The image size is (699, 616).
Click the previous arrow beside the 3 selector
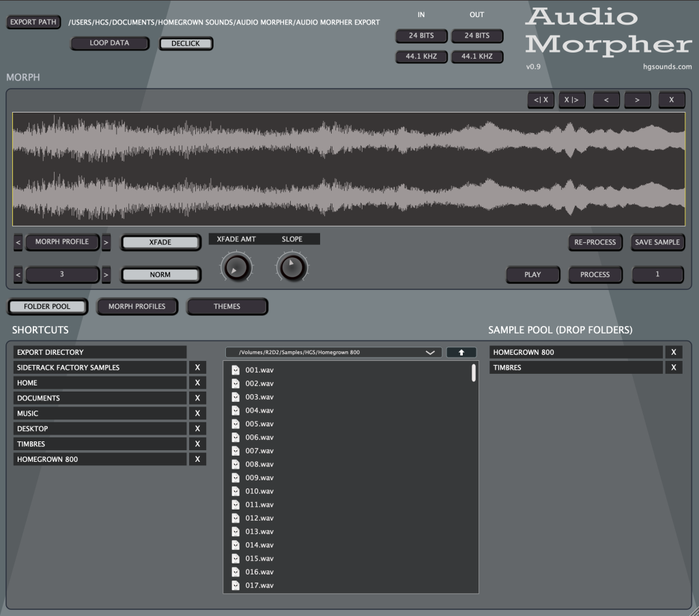point(18,275)
